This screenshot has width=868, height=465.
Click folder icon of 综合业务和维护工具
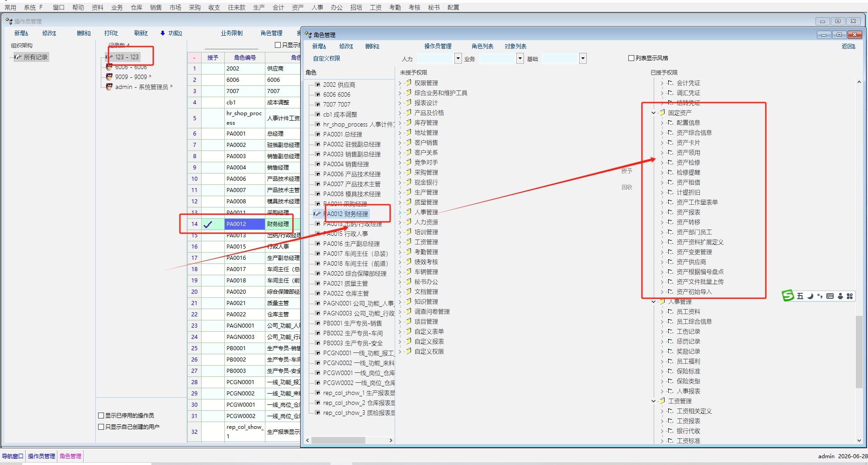[x=408, y=93]
